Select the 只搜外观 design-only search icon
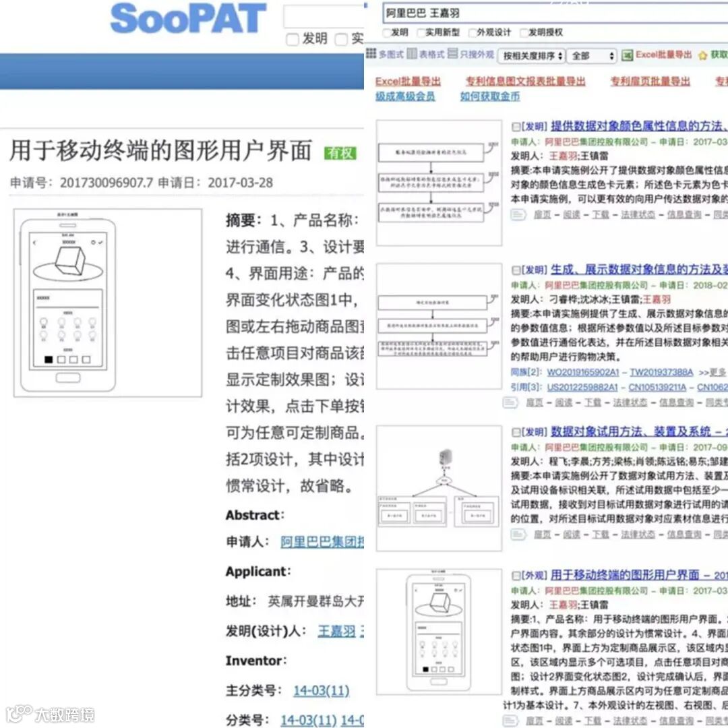 click(453, 54)
